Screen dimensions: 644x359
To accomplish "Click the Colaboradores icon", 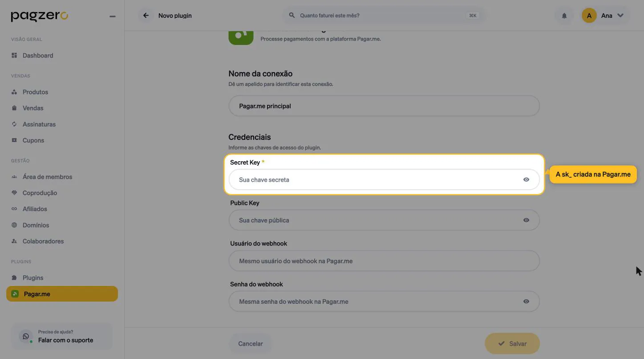I will [14, 241].
